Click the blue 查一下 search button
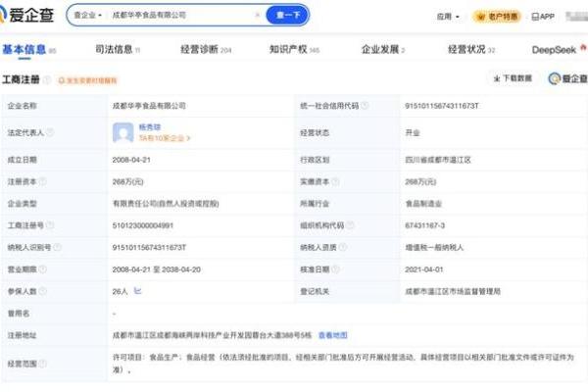The height and width of the screenshot is (392, 588). (287, 15)
